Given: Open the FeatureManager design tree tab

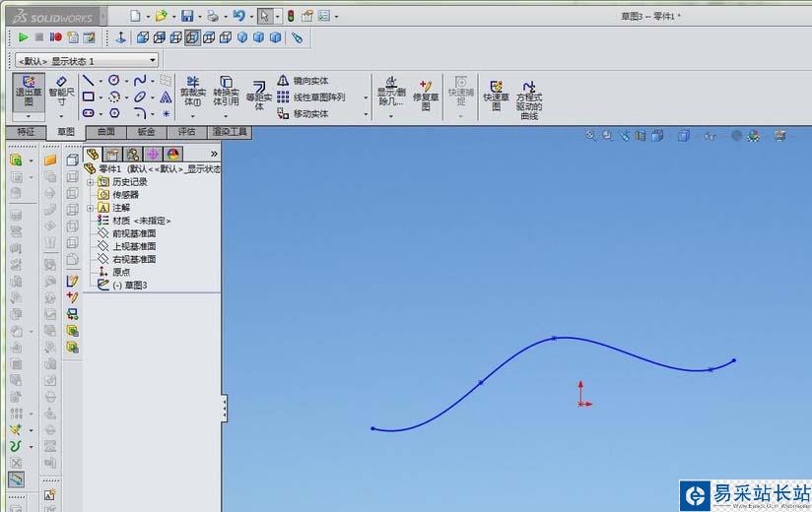Looking at the screenshot, I should [x=93, y=154].
